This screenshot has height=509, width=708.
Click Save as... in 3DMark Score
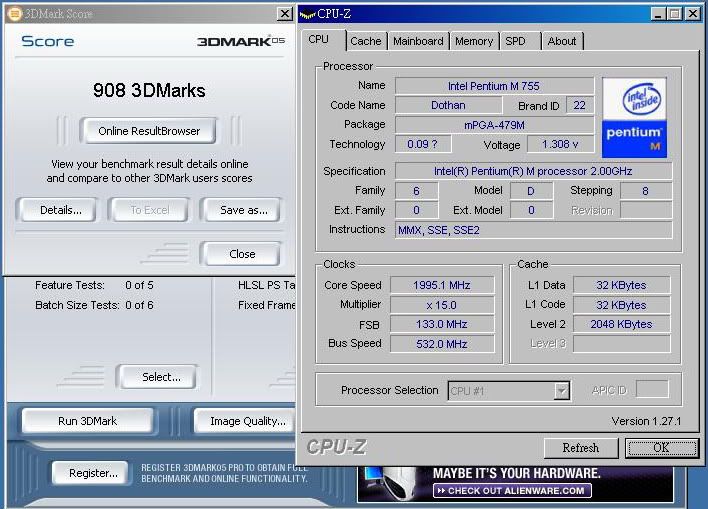pyautogui.click(x=243, y=210)
